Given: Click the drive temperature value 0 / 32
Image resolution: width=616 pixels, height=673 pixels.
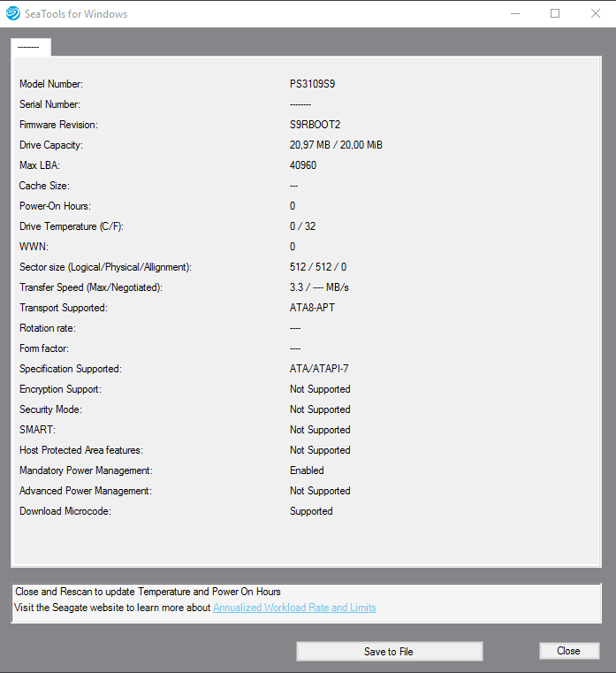Looking at the screenshot, I should pyautogui.click(x=302, y=226).
